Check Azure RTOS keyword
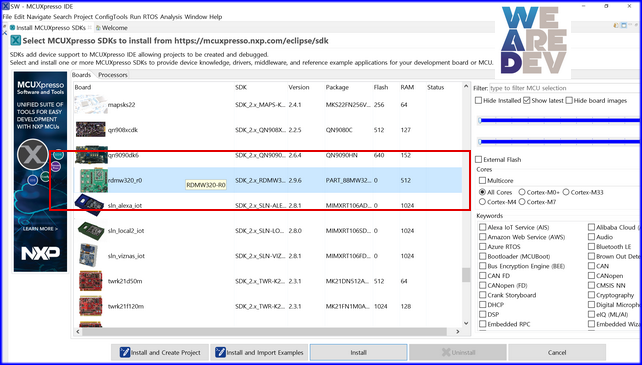Viewport: 642px width, 365px height. [483, 247]
